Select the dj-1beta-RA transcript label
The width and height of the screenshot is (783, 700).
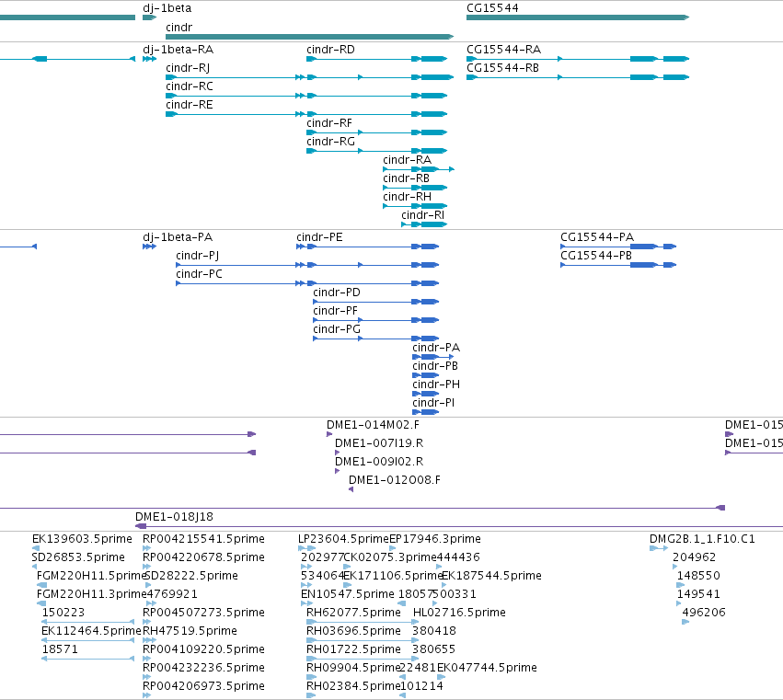[178, 50]
